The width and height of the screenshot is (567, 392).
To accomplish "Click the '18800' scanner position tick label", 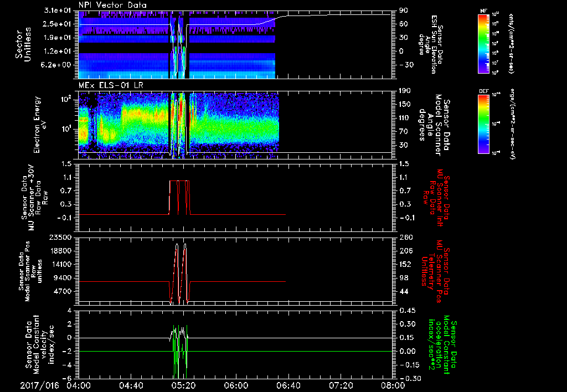I will point(61,251).
